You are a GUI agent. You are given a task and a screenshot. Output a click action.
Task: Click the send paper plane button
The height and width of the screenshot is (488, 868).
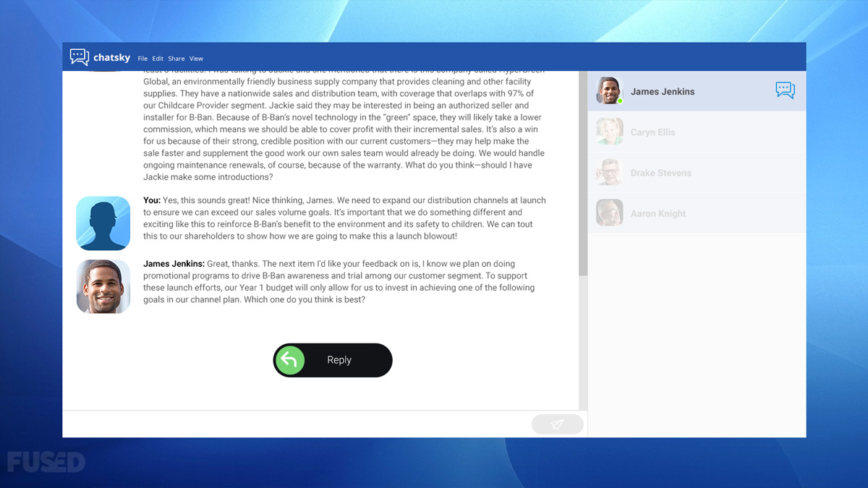(557, 424)
